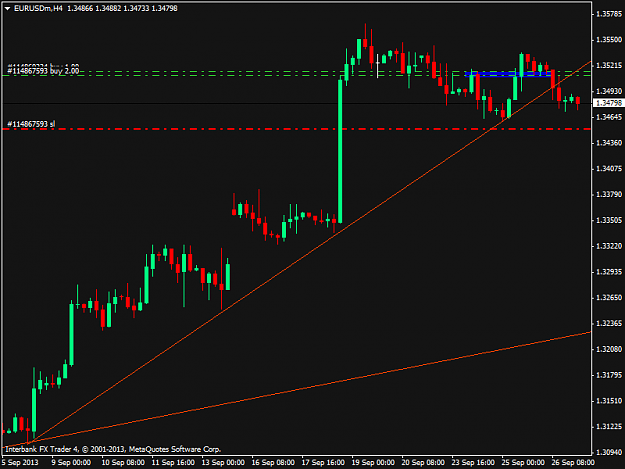
Task: Select the #114867593 sl stop loss label
Action: (x=31, y=124)
